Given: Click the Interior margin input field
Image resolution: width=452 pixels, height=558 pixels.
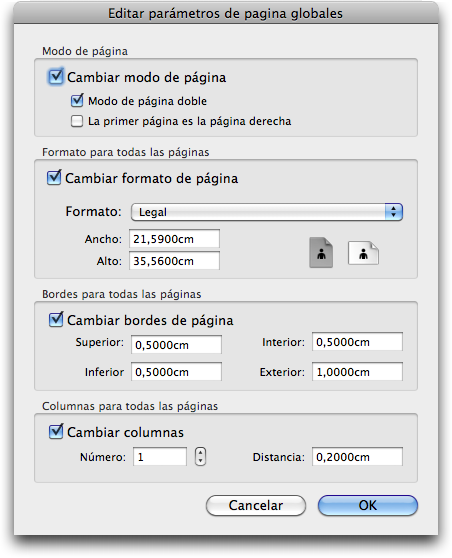Looking at the screenshot, I should [x=357, y=342].
